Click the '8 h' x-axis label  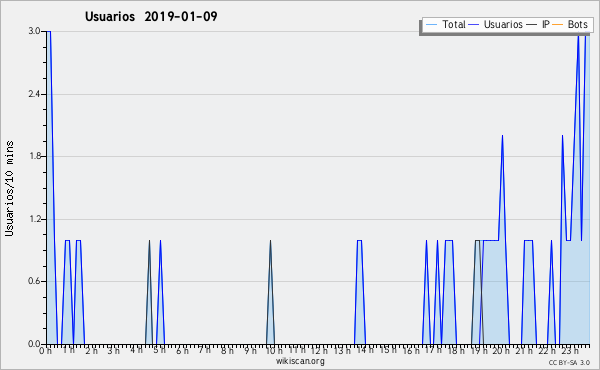[227, 351]
